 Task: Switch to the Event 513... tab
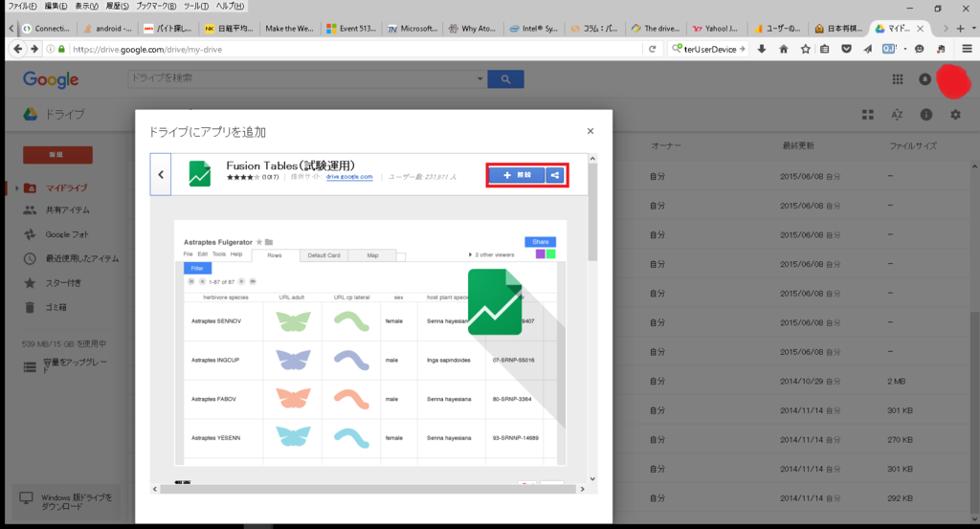pos(351,28)
